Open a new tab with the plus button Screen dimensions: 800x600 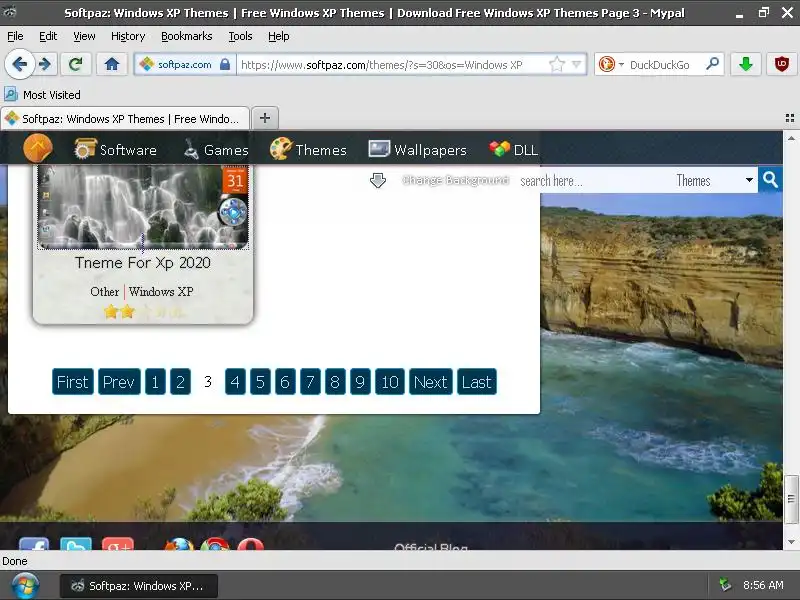[x=265, y=118]
